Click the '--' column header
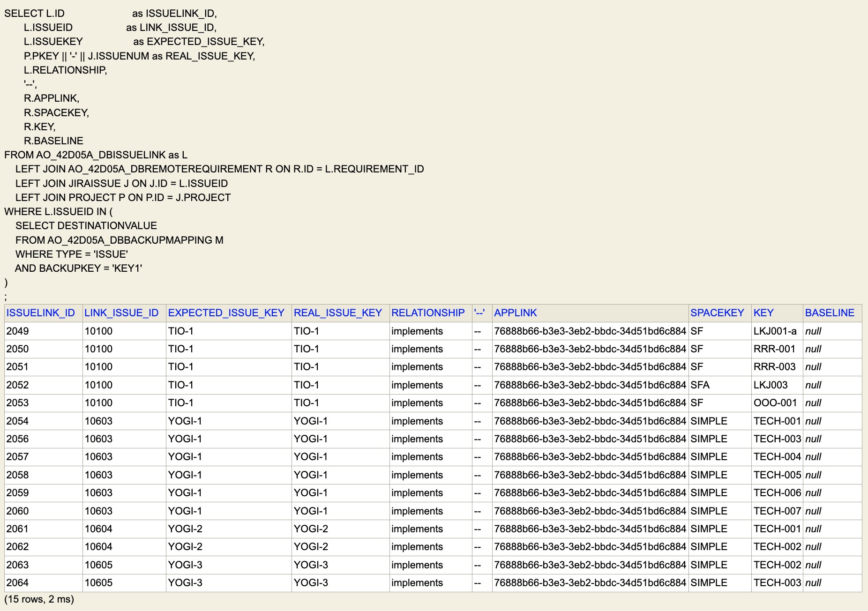The width and height of the screenshot is (868, 611). [479, 313]
